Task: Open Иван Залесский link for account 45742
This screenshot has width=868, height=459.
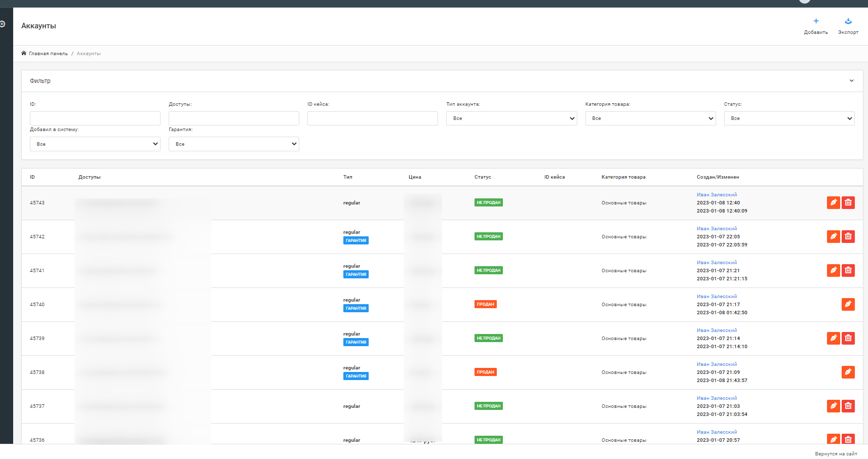Action: pos(717,229)
